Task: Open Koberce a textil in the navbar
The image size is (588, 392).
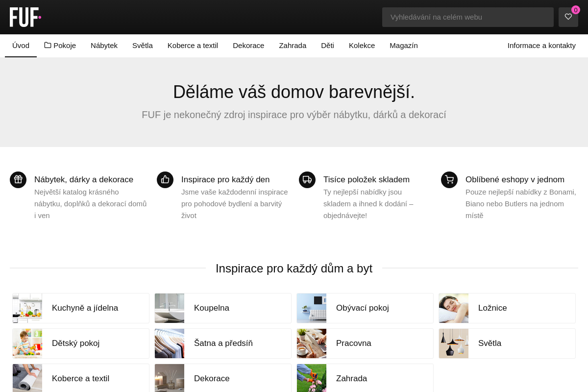Action: click(193, 46)
